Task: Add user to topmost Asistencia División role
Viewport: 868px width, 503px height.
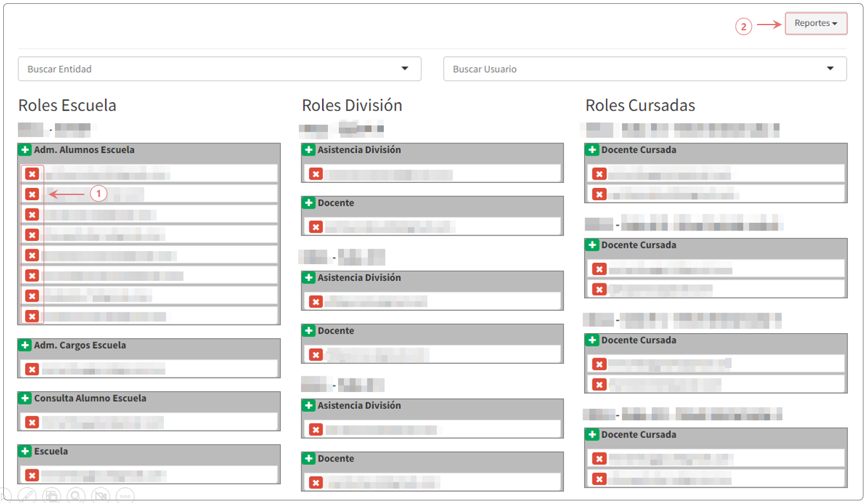Action: (308, 150)
